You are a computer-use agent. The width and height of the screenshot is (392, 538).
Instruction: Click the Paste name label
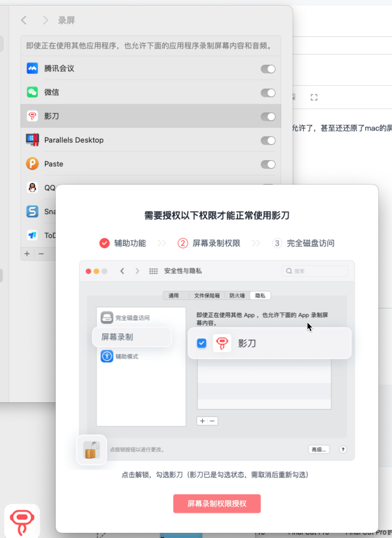[54, 164]
